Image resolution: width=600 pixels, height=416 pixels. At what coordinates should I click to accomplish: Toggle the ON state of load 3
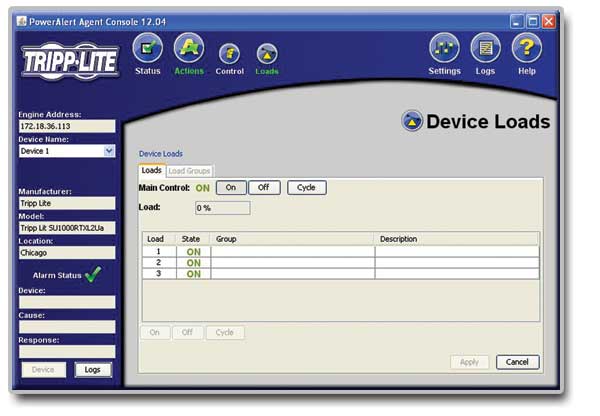pos(193,273)
